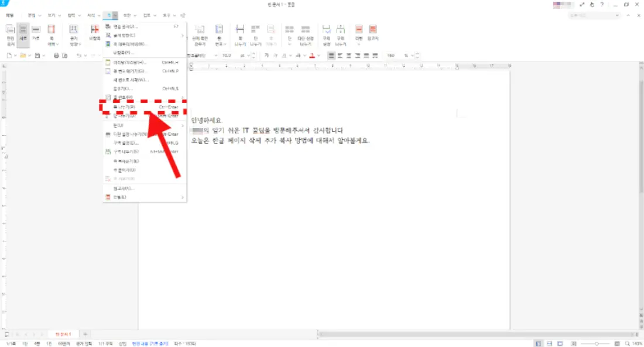Add new document tab with plus button
This screenshot has width=644, height=347.
pos(85,334)
